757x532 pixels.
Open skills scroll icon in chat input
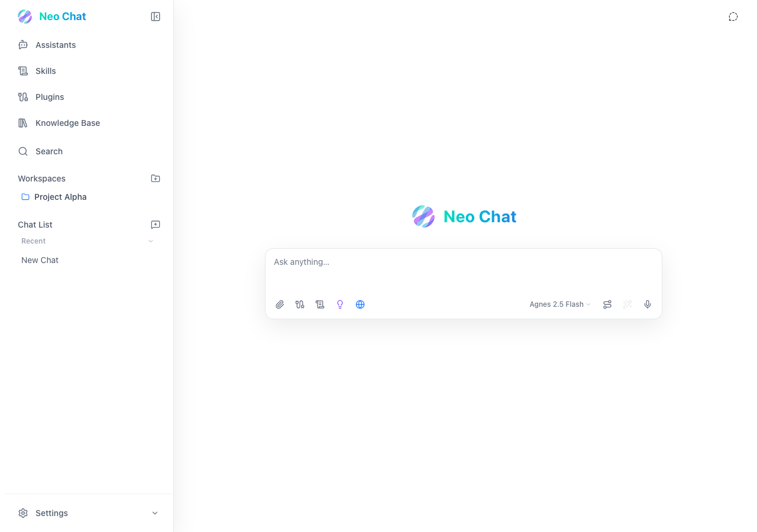tap(320, 304)
